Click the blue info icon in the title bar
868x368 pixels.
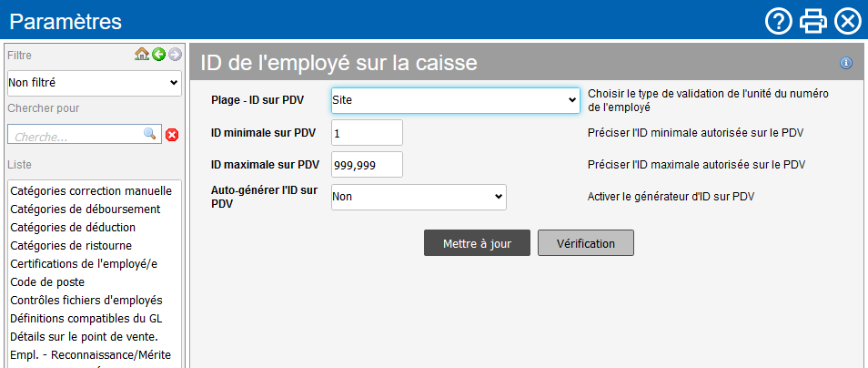tap(846, 63)
